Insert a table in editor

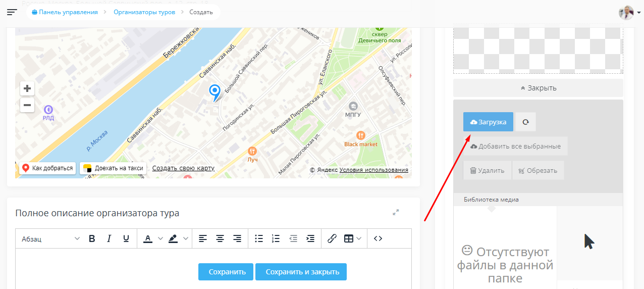349,239
